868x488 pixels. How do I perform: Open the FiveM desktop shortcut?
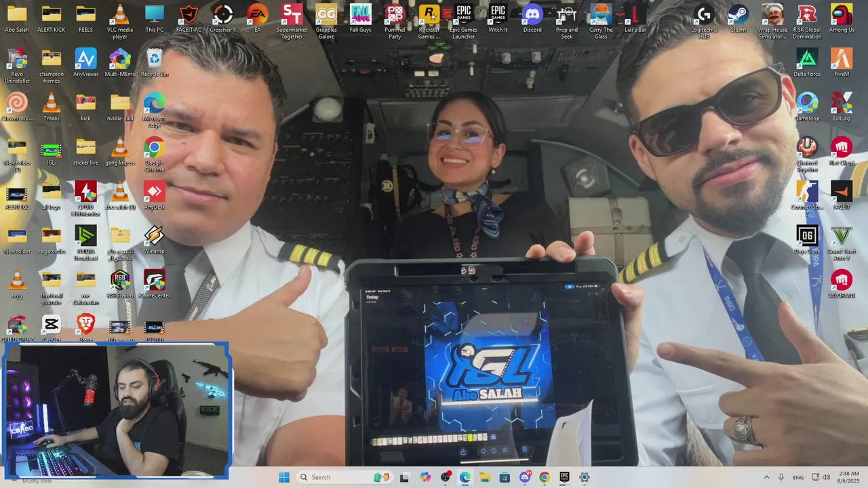point(842,62)
